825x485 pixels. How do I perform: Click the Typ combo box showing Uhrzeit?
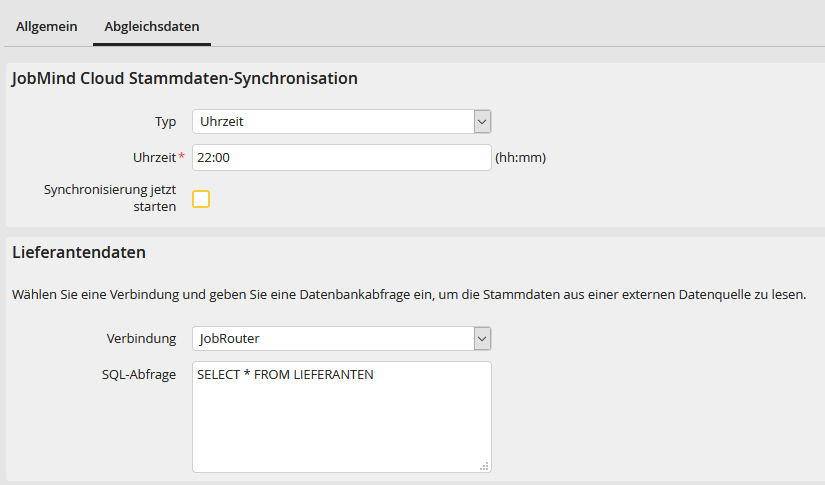coord(332,122)
